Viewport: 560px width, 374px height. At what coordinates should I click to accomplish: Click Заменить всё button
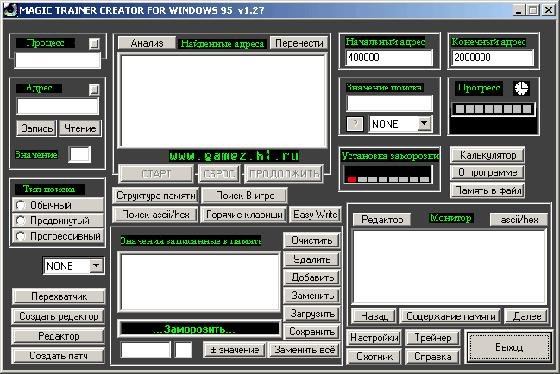point(304,350)
